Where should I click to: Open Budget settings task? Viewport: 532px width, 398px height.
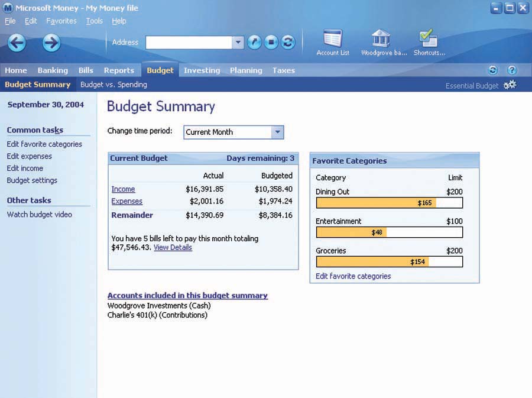[x=33, y=180]
